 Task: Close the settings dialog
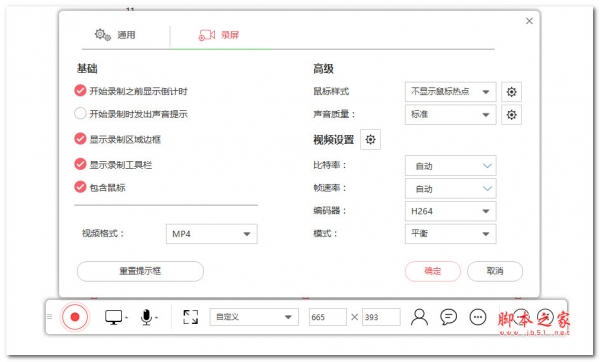click(x=529, y=21)
